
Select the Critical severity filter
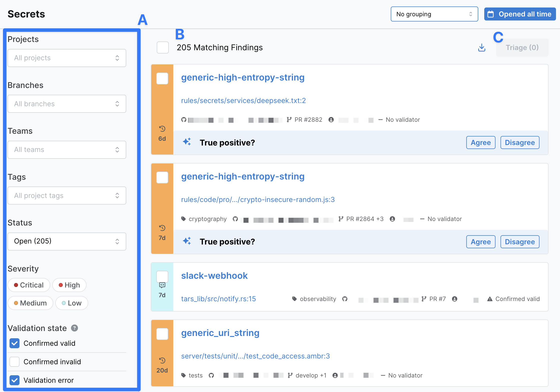pos(29,285)
